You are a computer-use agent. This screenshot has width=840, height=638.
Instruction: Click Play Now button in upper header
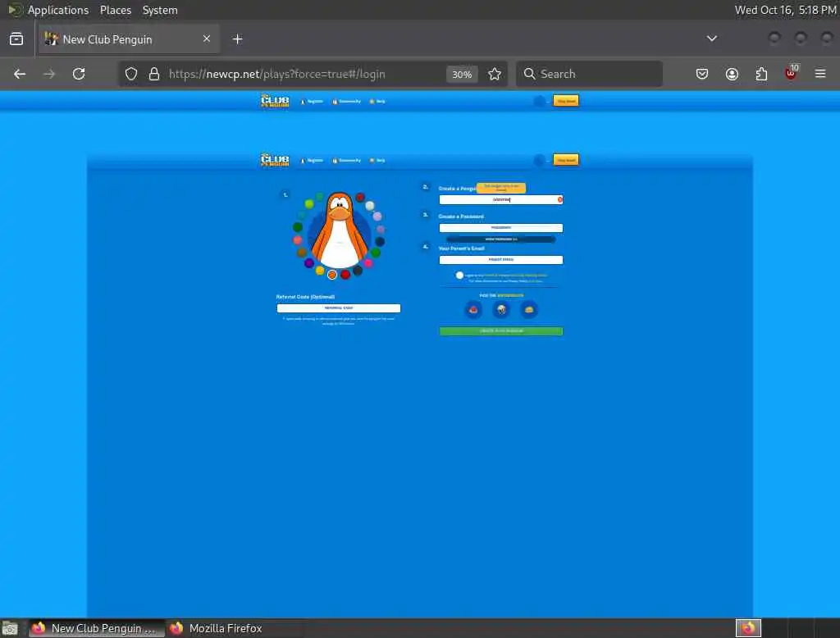point(566,101)
